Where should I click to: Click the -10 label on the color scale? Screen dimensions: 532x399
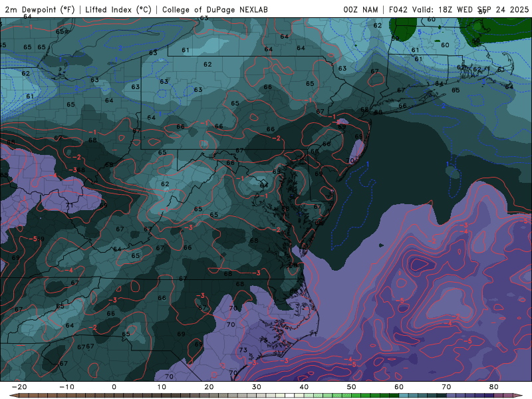coord(66,387)
